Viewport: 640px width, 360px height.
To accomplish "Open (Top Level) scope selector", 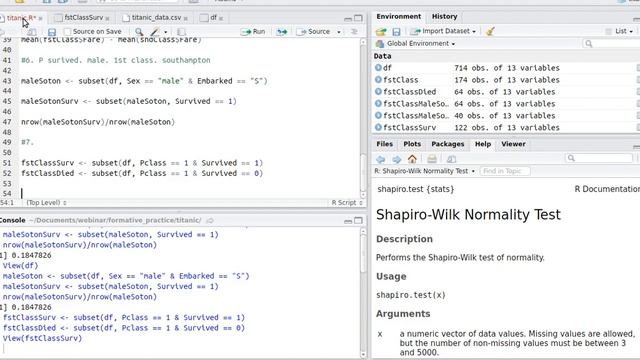I will [x=46, y=203].
